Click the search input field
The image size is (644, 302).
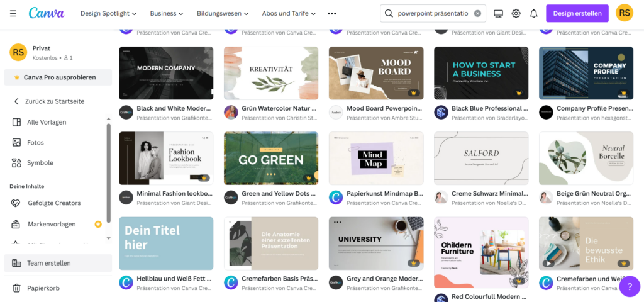pos(433,13)
